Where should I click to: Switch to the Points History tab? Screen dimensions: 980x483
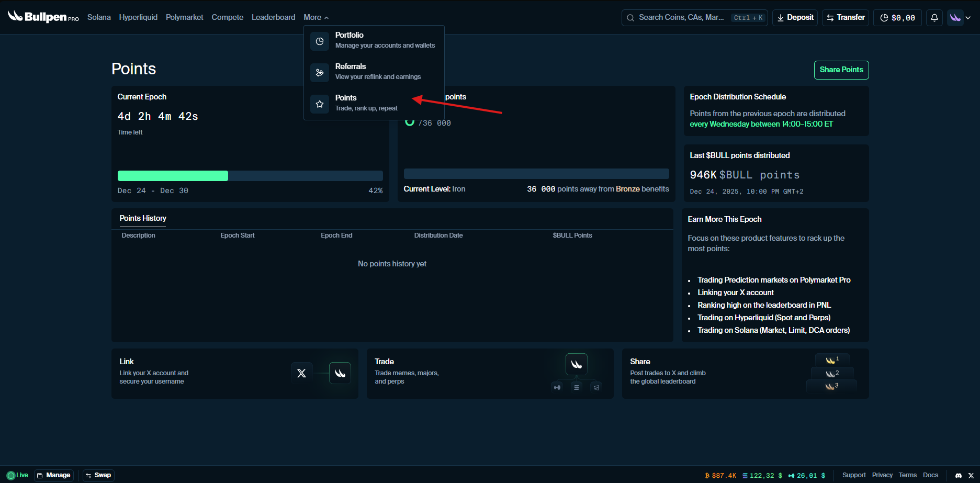click(x=143, y=218)
